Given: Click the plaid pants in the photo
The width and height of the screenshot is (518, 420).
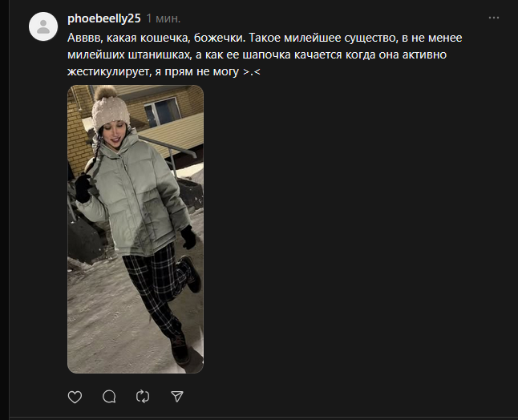Looking at the screenshot, I should pos(156,291).
